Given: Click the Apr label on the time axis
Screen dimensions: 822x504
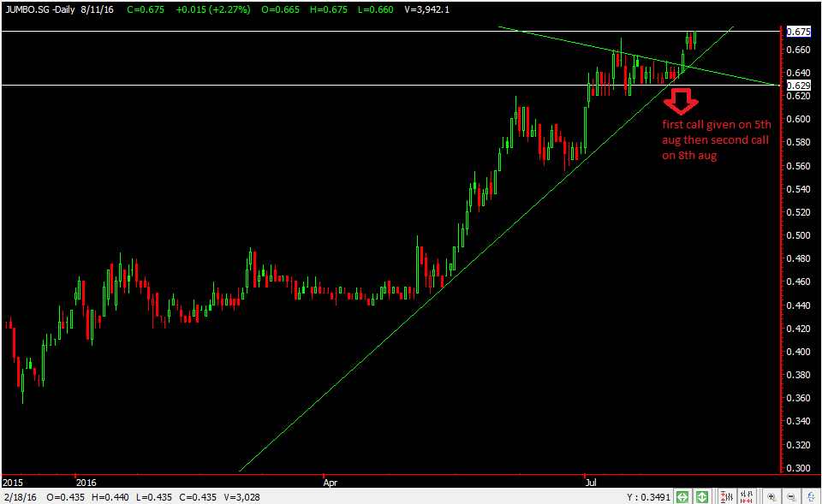Looking at the screenshot, I should 331,483.
